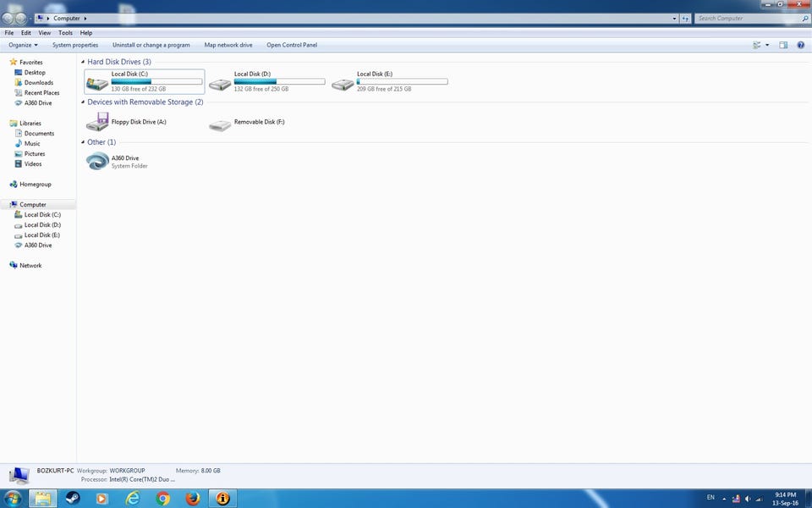Click the Windows Explorer taskbar icon
Viewport: 812px width, 508px height.
tap(42, 498)
